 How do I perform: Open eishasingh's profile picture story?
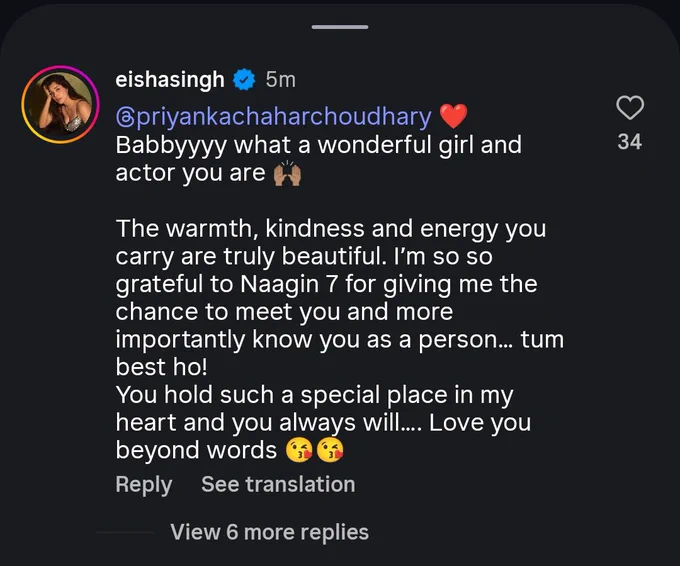61,104
